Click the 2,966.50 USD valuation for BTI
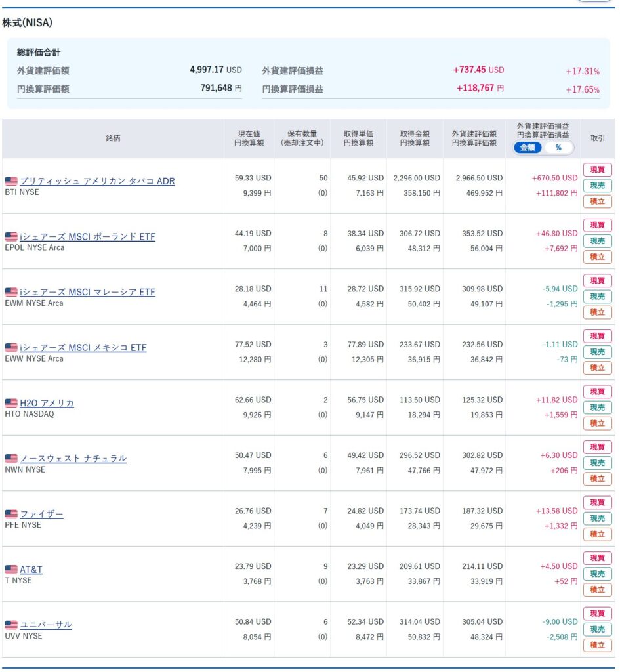The image size is (620, 672). pos(479,178)
